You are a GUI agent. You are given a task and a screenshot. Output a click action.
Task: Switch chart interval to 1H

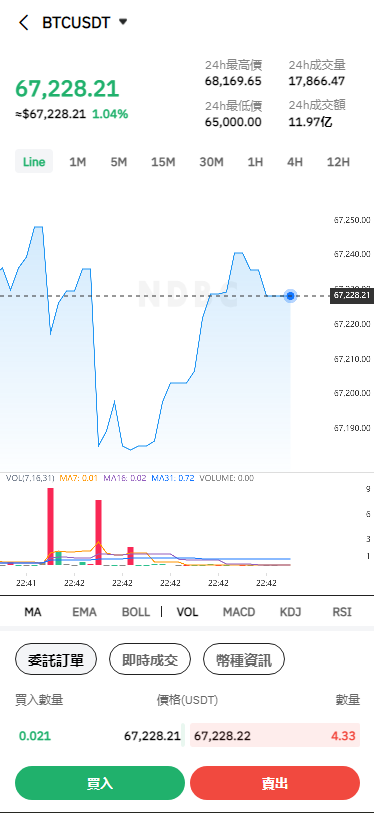[255, 162]
